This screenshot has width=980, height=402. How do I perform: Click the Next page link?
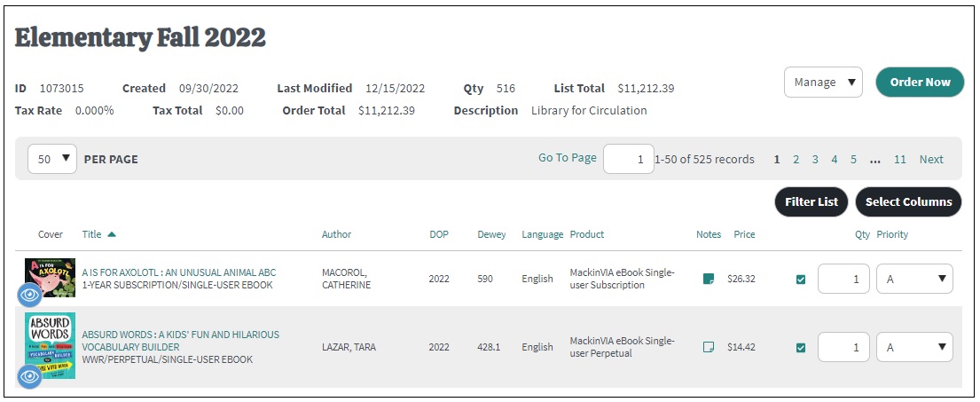931,160
